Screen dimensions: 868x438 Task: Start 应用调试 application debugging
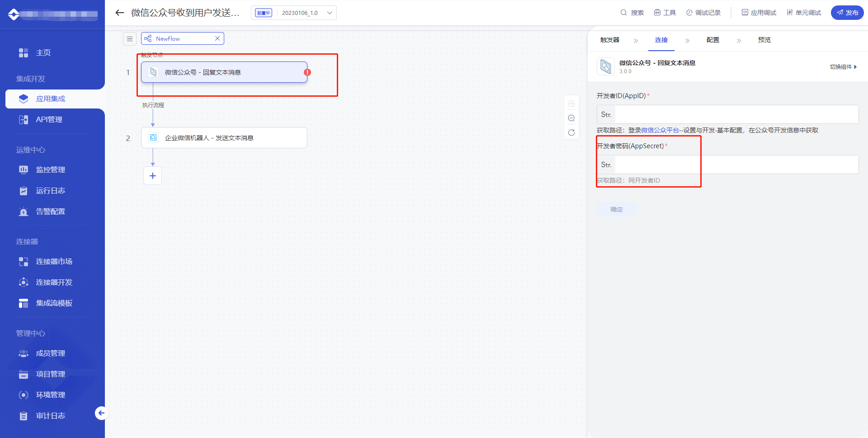point(759,13)
